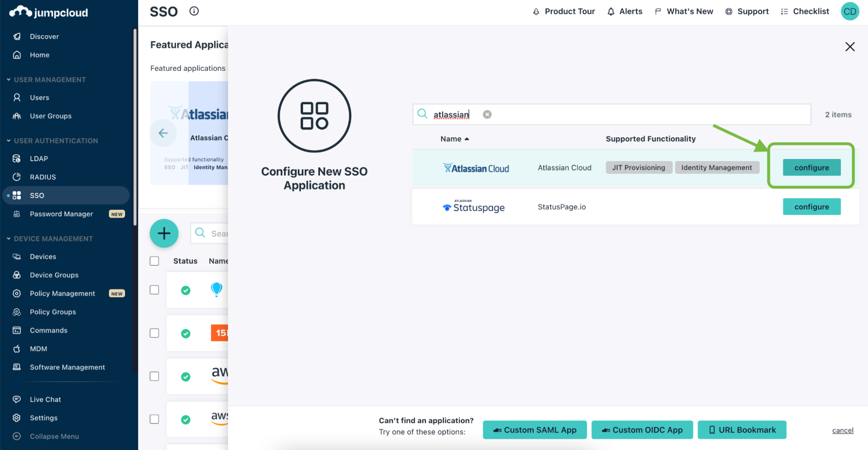The image size is (868, 450).
Task: Click the add application plus button
Action: click(164, 233)
